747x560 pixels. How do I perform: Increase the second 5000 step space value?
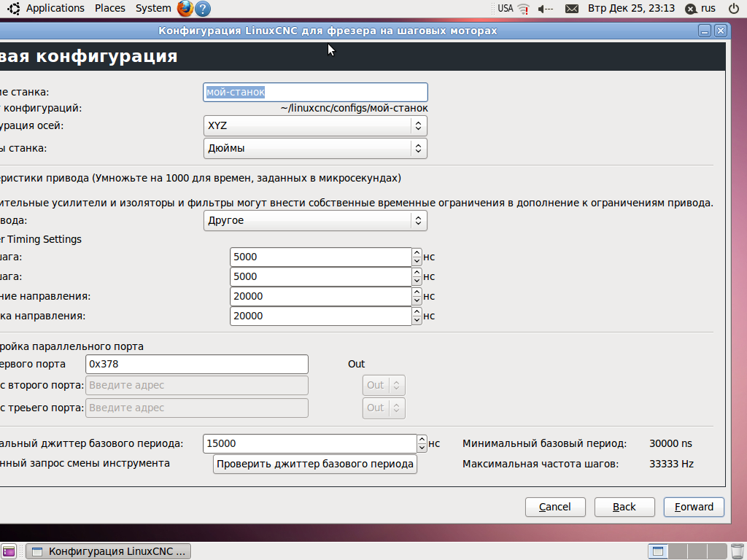click(417, 273)
